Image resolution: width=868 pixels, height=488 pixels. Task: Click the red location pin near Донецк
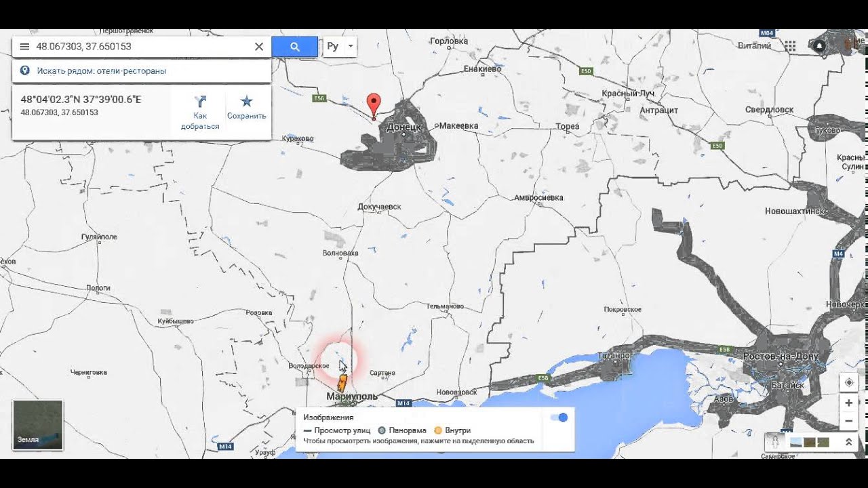click(x=374, y=107)
